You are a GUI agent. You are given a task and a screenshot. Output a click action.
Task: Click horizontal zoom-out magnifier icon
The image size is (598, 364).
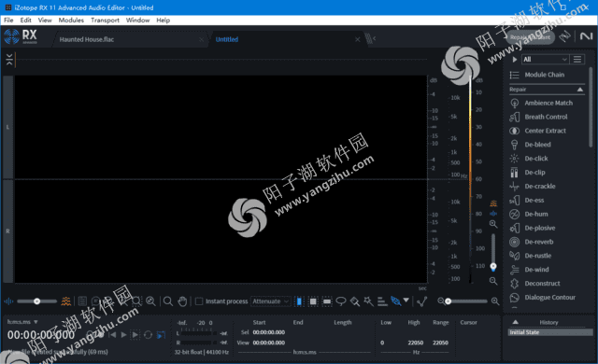coord(440,301)
